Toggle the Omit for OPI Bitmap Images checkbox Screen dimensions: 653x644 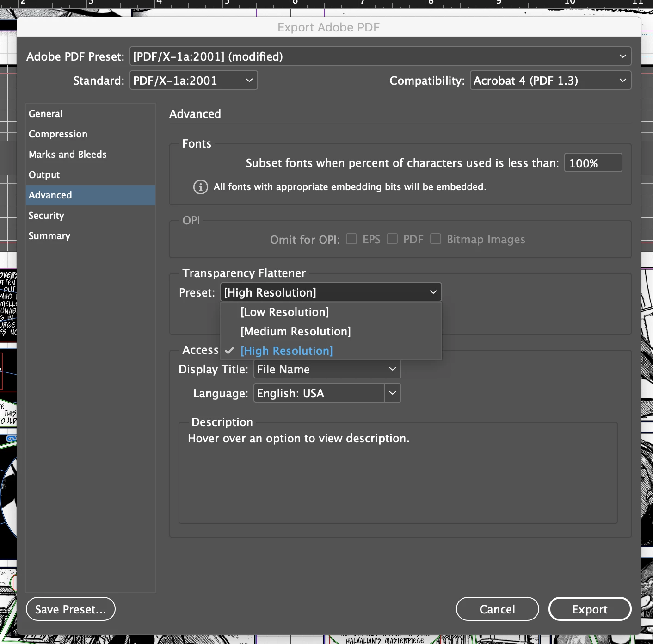[436, 239]
